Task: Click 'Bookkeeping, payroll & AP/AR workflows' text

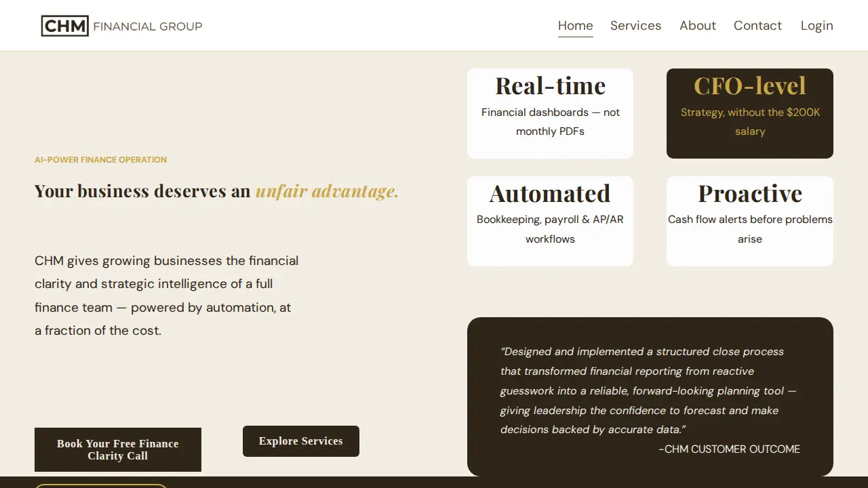Action: (x=550, y=229)
